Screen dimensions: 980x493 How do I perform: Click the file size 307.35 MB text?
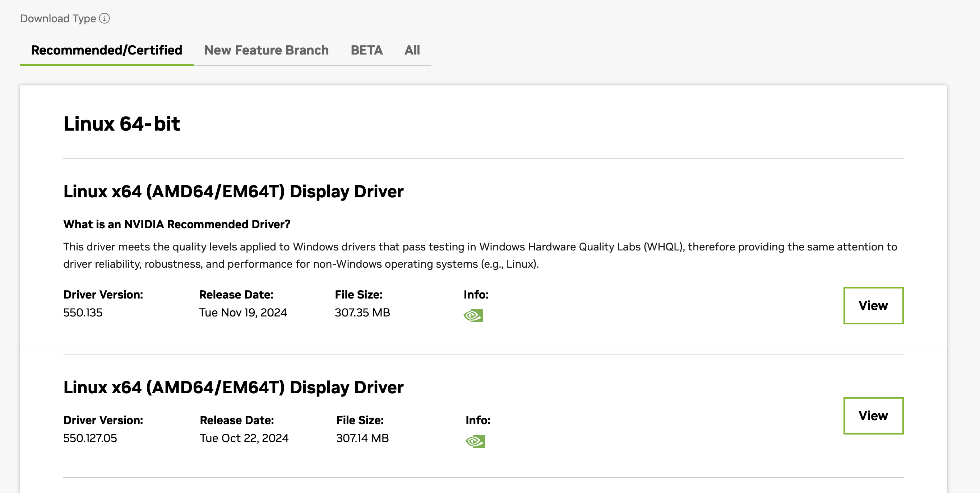tap(362, 313)
